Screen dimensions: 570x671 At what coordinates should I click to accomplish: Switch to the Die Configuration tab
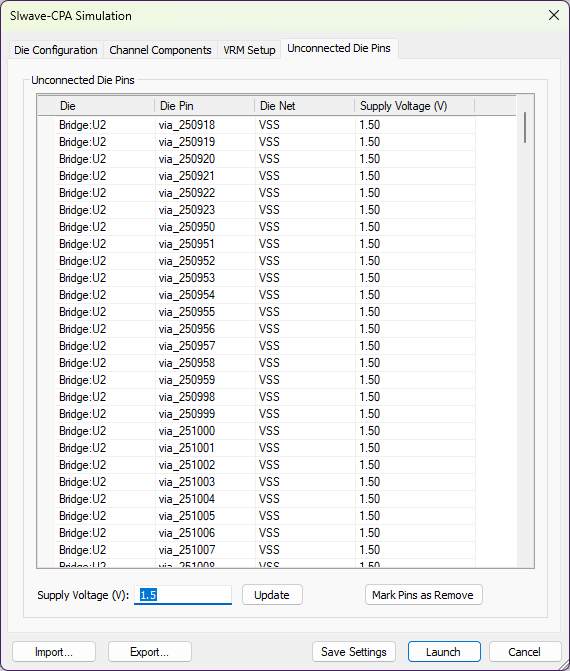pyautogui.click(x=56, y=50)
